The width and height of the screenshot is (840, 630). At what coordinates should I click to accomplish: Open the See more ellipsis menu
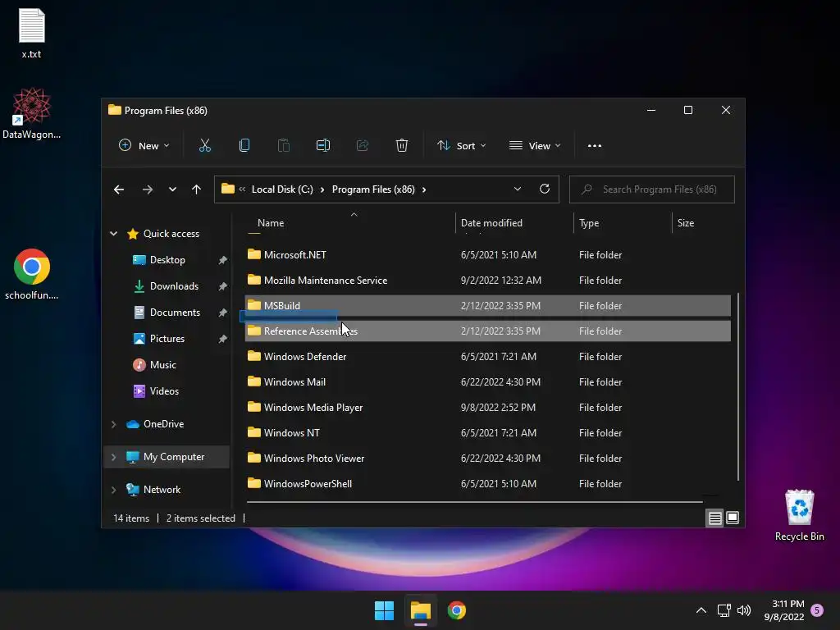pos(595,146)
